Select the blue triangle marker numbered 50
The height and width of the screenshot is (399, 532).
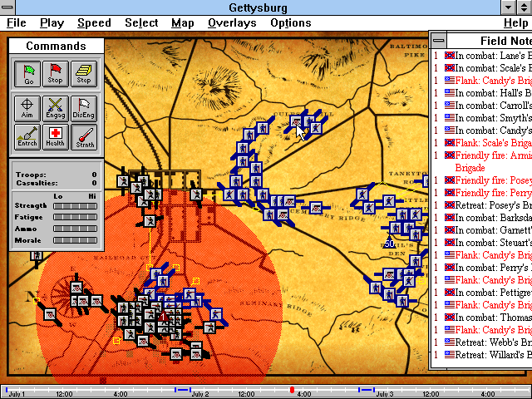click(390, 243)
